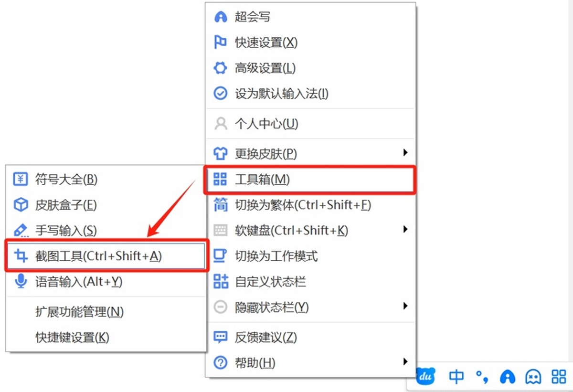This screenshot has height=392, width=573.
Task: Open 反馈建议(Z) entry
Action: [x=310, y=338]
